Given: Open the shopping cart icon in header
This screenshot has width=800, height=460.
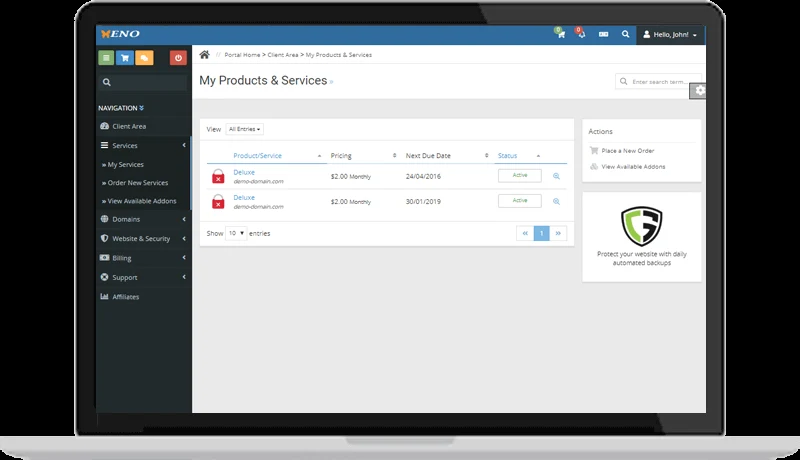Looking at the screenshot, I should tap(560, 34).
